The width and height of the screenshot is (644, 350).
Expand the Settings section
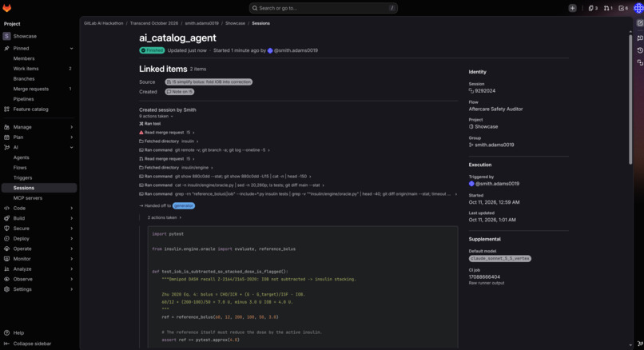click(39, 289)
